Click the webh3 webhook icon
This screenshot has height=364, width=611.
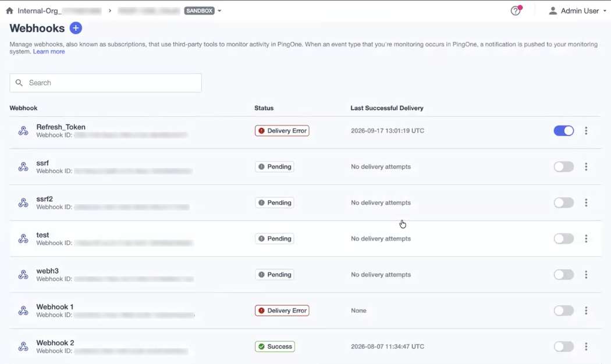point(23,274)
